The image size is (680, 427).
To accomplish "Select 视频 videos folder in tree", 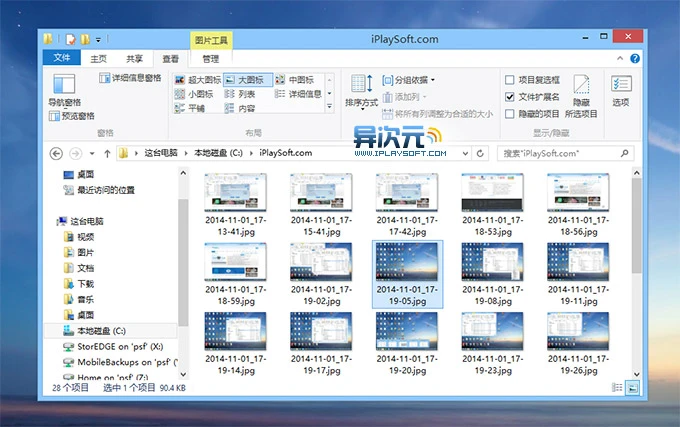I will tap(79, 237).
